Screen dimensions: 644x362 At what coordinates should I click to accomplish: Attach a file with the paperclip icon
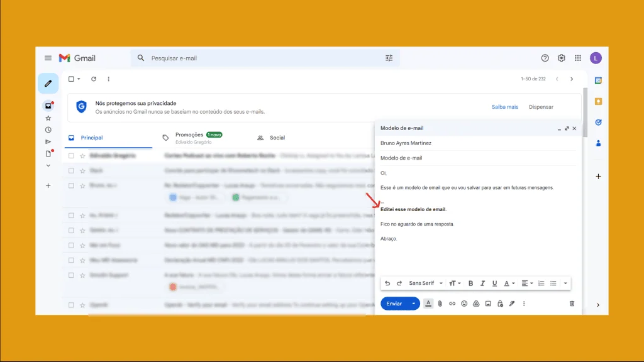[440, 304]
